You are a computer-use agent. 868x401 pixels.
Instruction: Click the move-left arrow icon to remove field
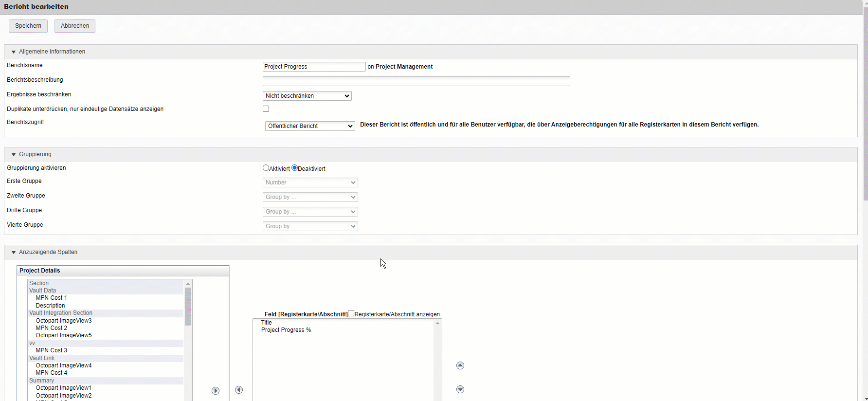pyautogui.click(x=239, y=390)
